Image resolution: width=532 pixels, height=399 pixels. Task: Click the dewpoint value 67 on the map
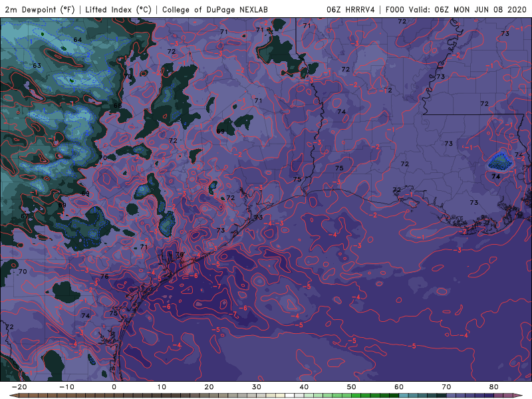pyautogui.click(x=25, y=216)
